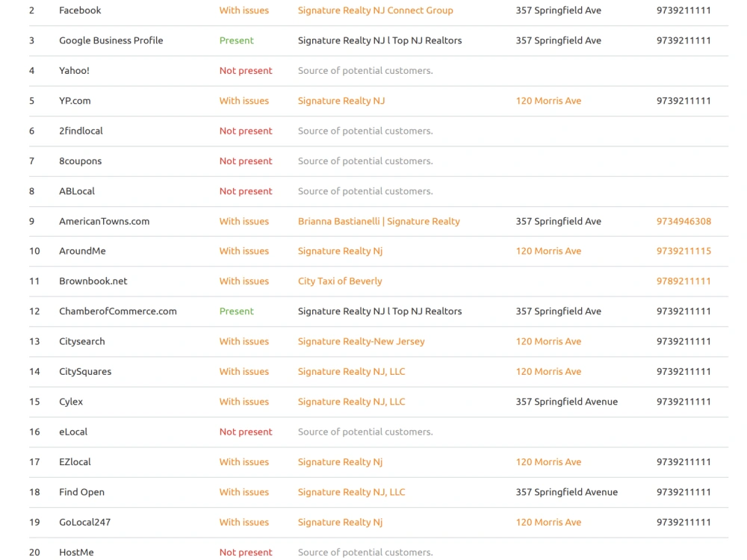The width and height of the screenshot is (747, 560).
Task: Click the GoLocal247 directory name
Action: tap(85, 522)
